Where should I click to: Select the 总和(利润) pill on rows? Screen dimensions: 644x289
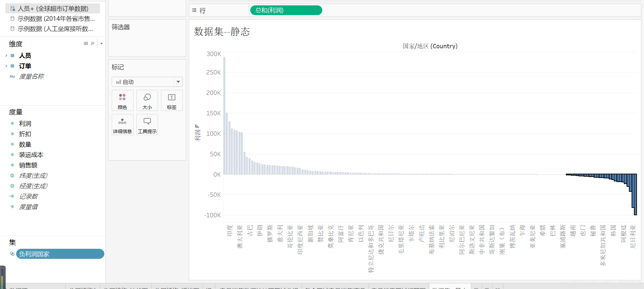coord(286,10)
